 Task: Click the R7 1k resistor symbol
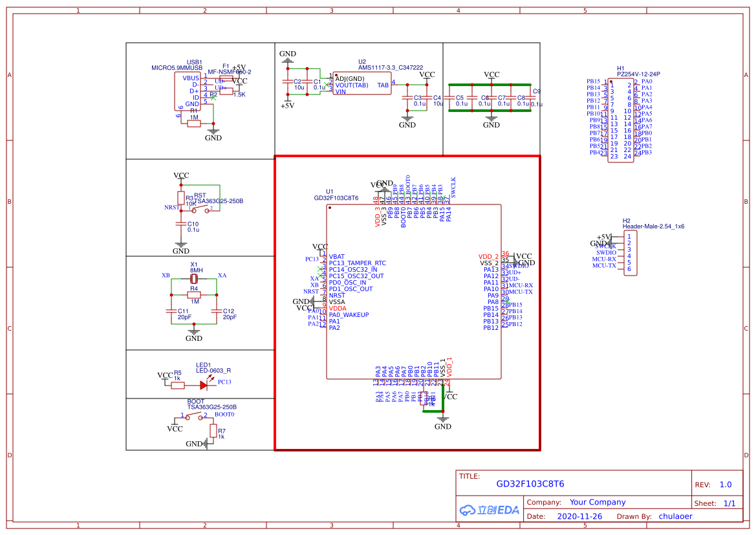(x=212, y=431)
